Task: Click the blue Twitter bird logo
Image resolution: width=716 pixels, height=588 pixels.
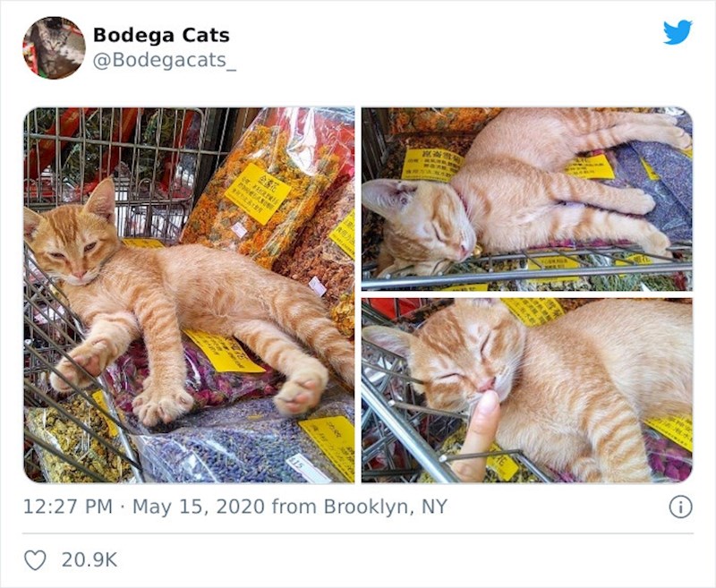Action: coord(678,32)
